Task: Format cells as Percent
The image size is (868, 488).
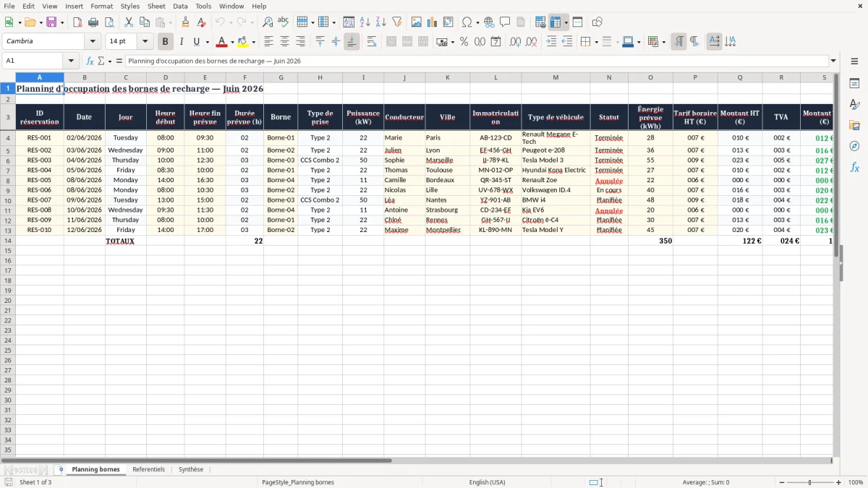Action: [x=464, y=42]
